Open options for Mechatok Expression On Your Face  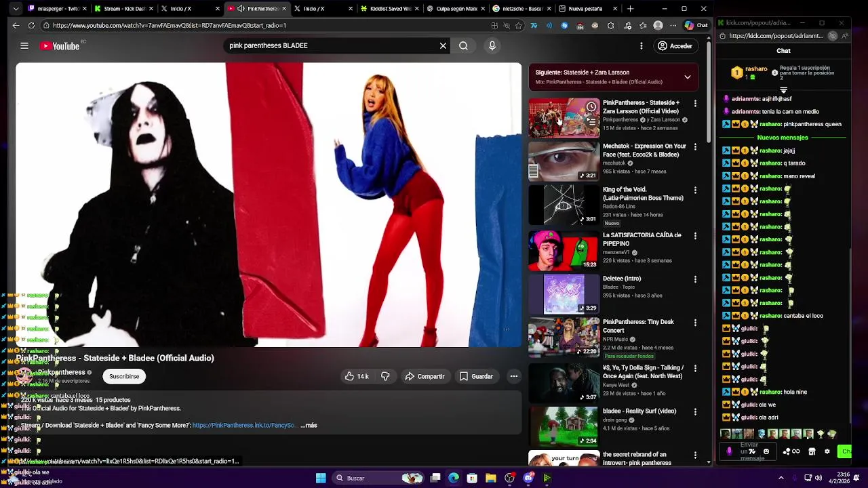click(x=695, y=147)
